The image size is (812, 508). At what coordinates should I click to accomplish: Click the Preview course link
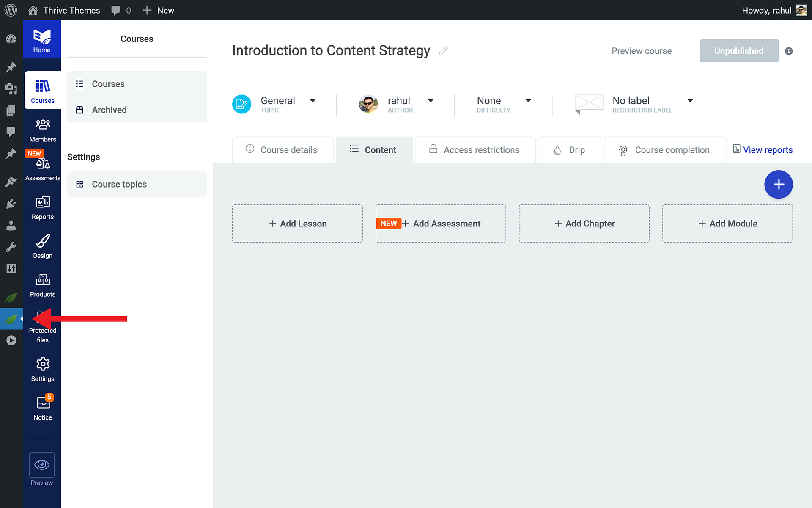(641, 51)
